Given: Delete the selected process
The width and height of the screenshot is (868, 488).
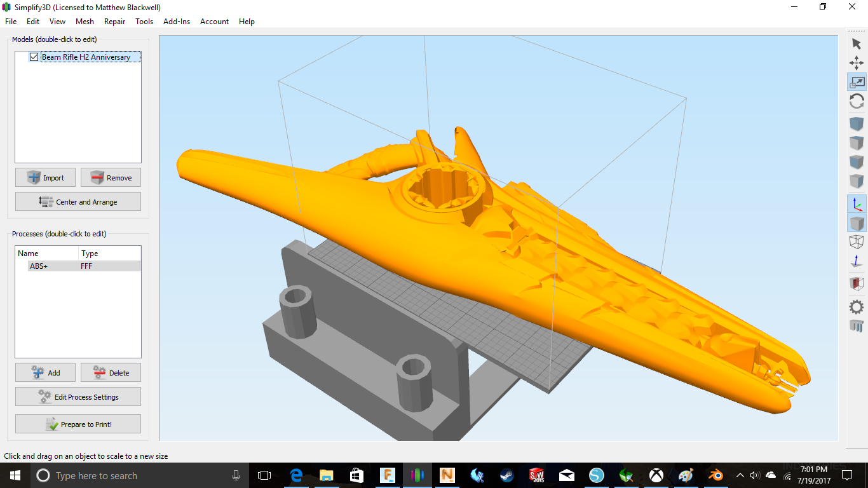Looking at the screenshot, I should tap(111, 372).
